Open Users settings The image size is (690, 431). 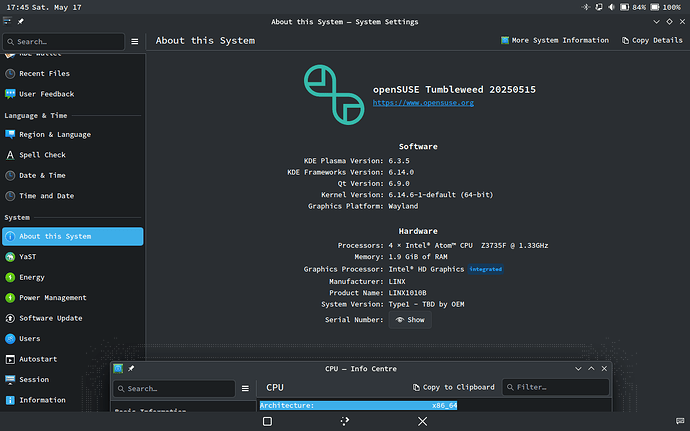click(73, 339)
